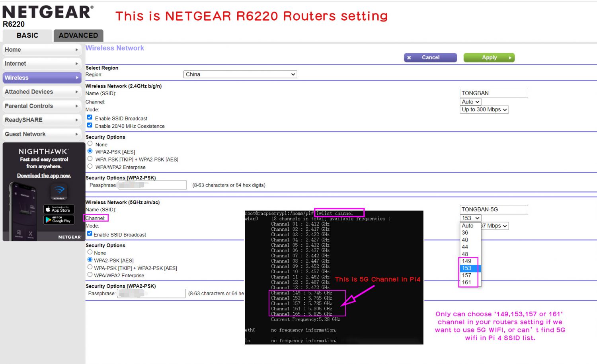Image resolution: width=597 pixels, height=364 pixels.
Task: Choose channel 157 in the list
Action: click(470, 275)
